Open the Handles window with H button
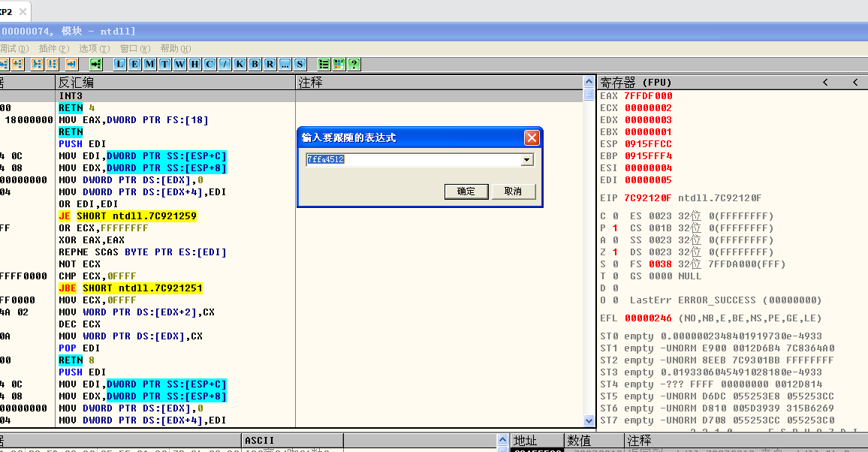 (x=194, y=64)
